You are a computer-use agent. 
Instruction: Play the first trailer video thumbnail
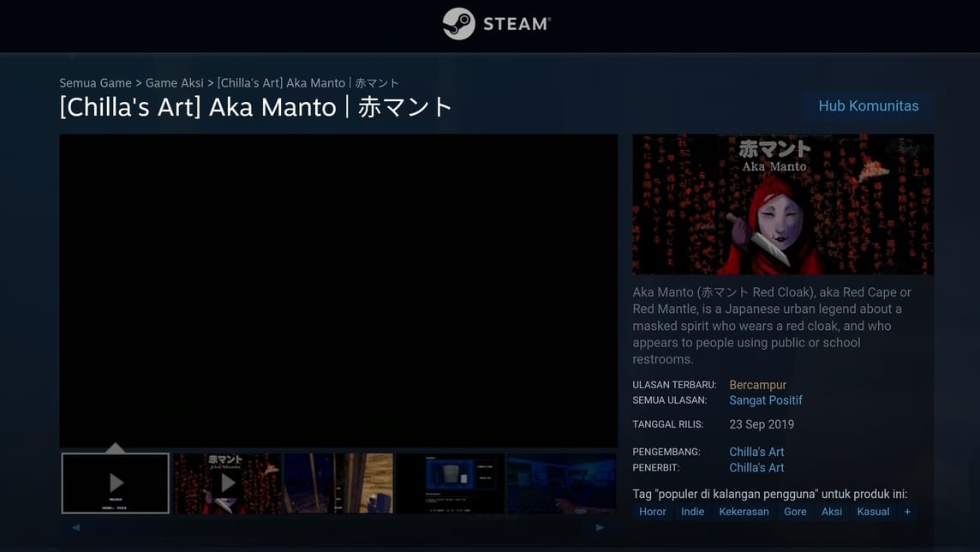click(x=116, y=483)
